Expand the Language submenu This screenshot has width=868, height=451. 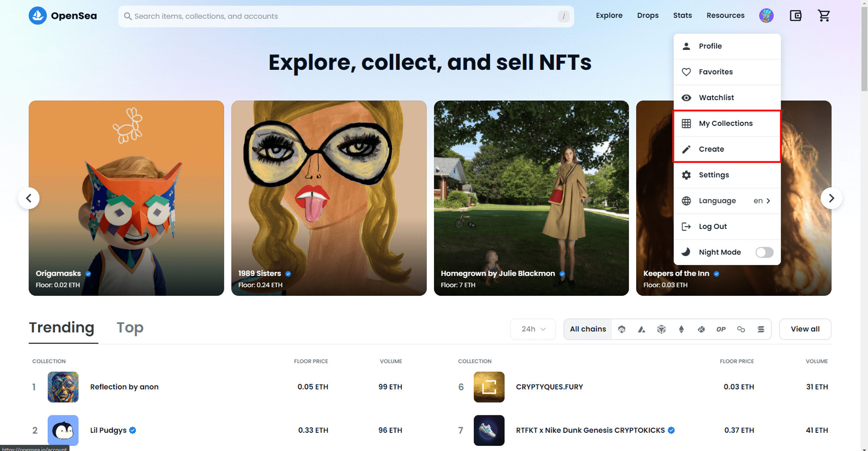coord(727,201)
